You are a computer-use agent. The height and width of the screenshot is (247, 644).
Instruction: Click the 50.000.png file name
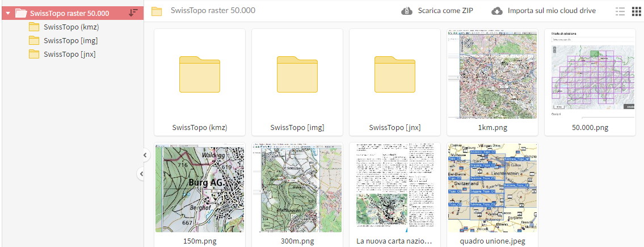[590, 127]
